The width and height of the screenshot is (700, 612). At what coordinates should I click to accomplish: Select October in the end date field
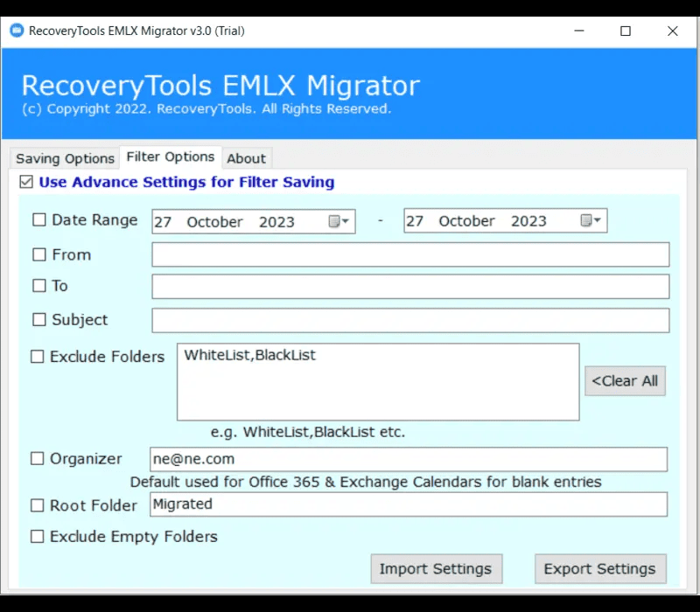(x=467, y=221)
